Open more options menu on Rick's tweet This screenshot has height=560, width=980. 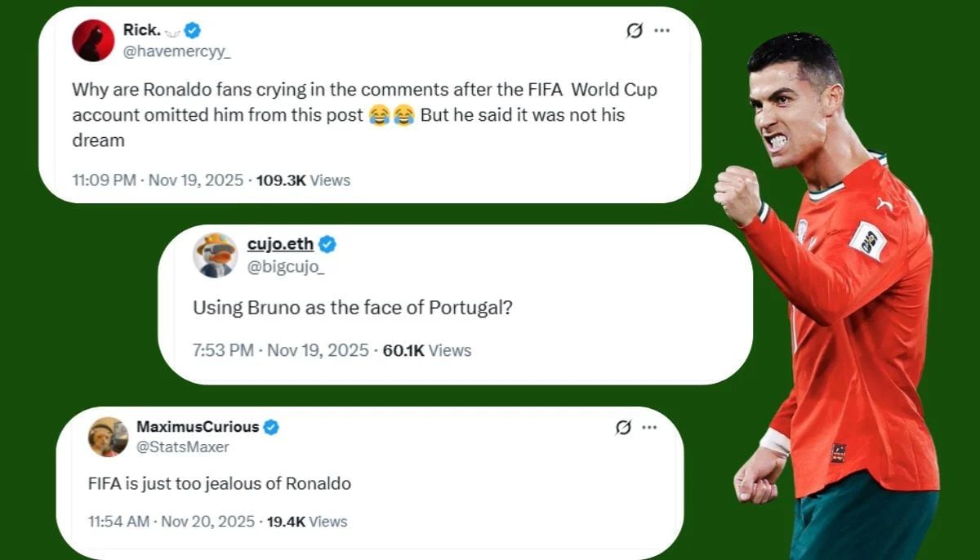point(660,29)
